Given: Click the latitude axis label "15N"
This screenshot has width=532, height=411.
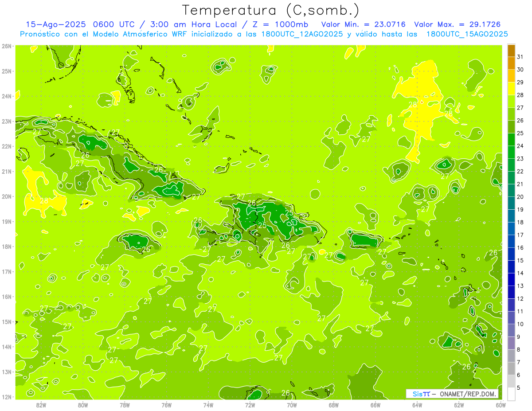Looking at the screenshot, I should [7, 322].
